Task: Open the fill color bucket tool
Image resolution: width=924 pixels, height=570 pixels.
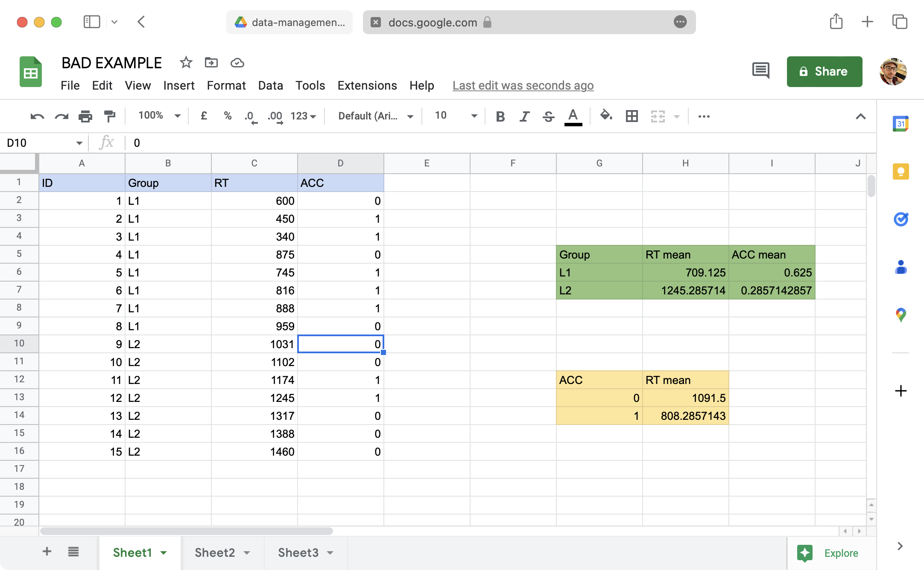Action: pos(606,115)
